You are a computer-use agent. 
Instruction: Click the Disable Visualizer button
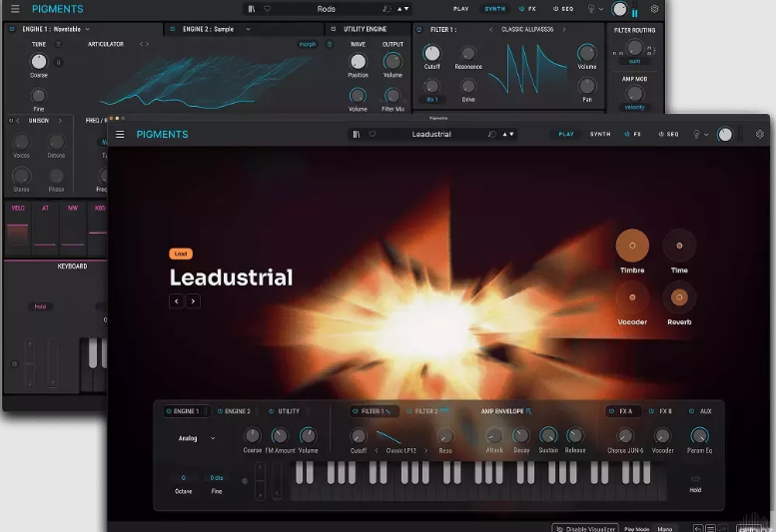585,528
